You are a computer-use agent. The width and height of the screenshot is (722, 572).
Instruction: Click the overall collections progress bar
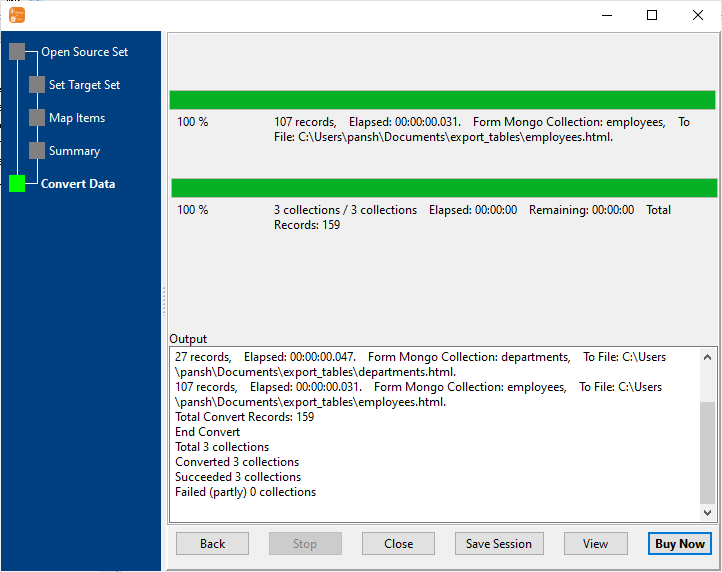(444, 188)
